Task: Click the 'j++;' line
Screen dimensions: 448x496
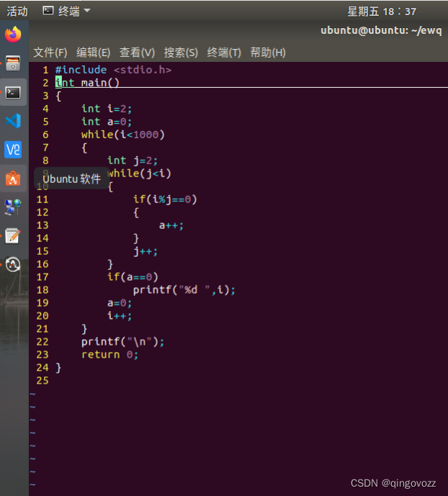Action: 145,251
